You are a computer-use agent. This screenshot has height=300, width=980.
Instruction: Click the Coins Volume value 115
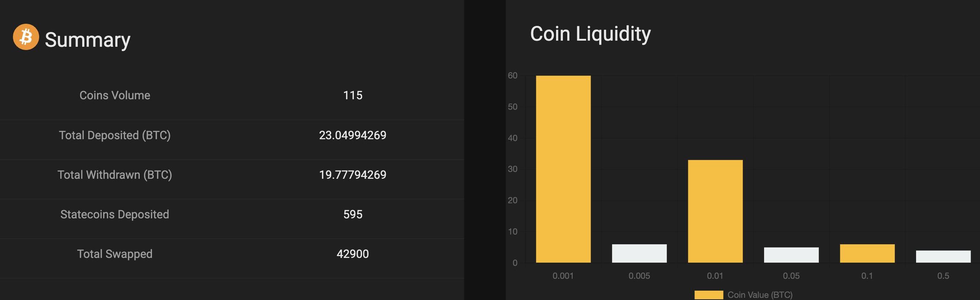tap(353, 95)
